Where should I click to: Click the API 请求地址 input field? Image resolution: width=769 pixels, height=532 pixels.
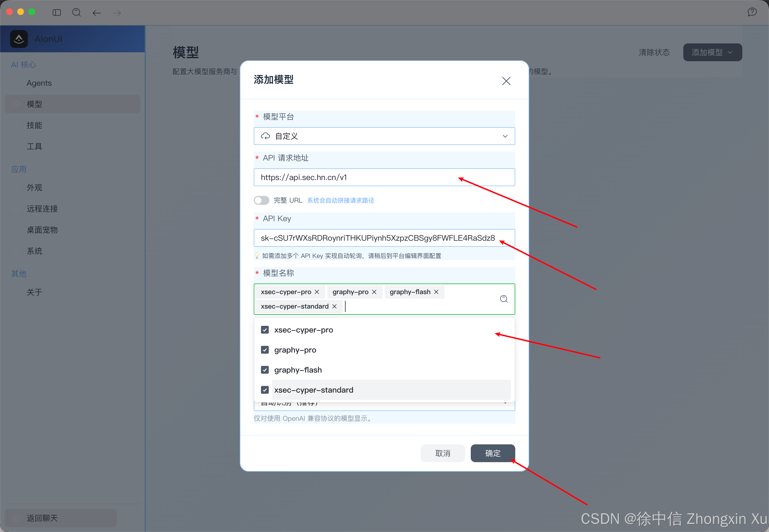384,177
